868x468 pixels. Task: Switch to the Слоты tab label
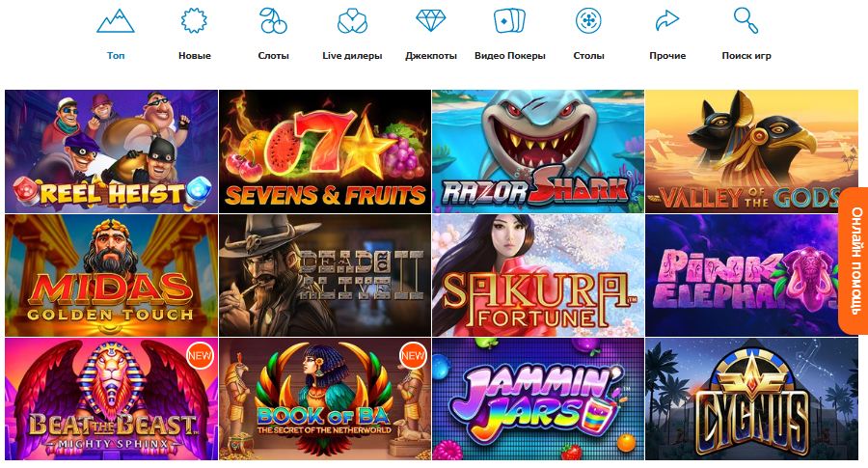[x=274, y=55]
